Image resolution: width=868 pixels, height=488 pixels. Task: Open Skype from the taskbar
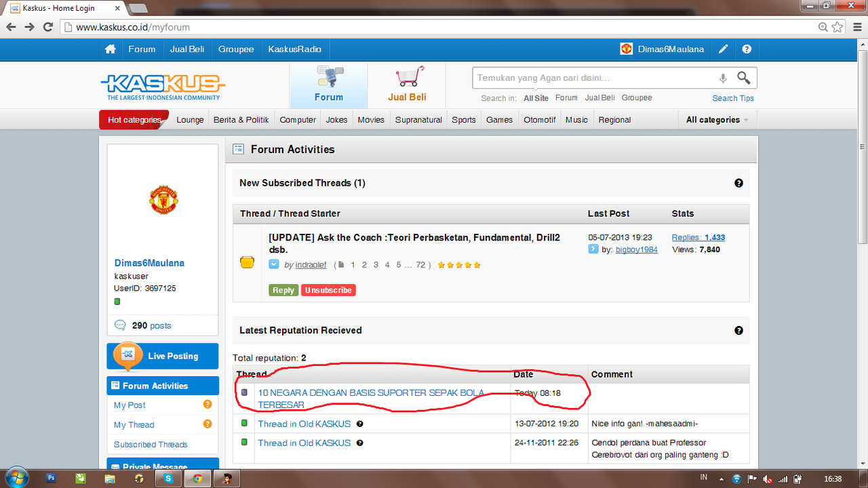[168, 478]
